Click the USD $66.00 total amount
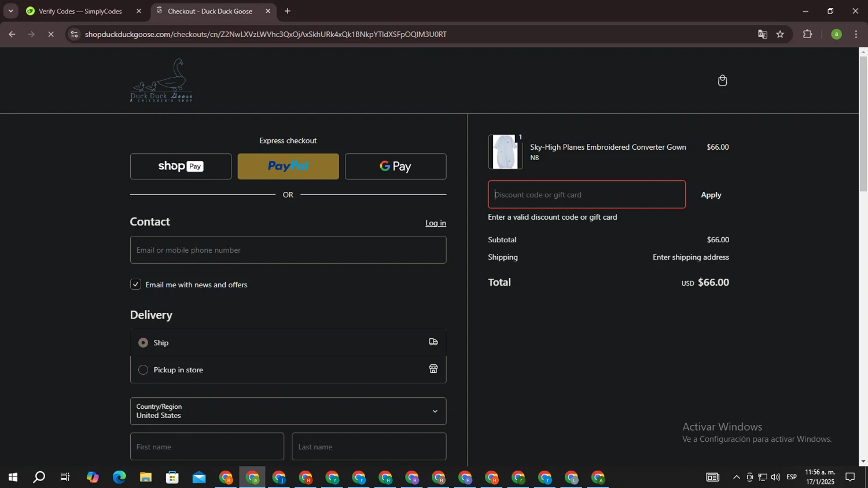 pos(705,283)
